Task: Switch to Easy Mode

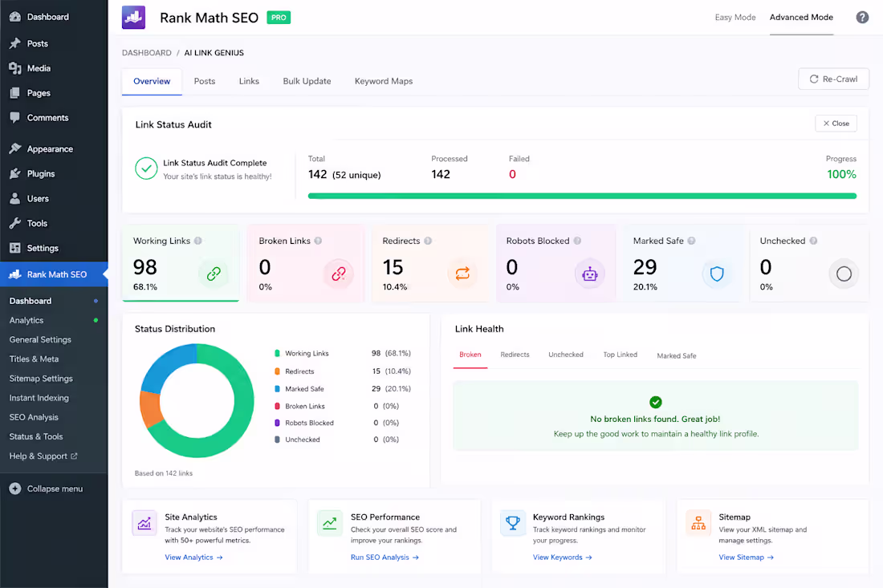Action: 735,18
